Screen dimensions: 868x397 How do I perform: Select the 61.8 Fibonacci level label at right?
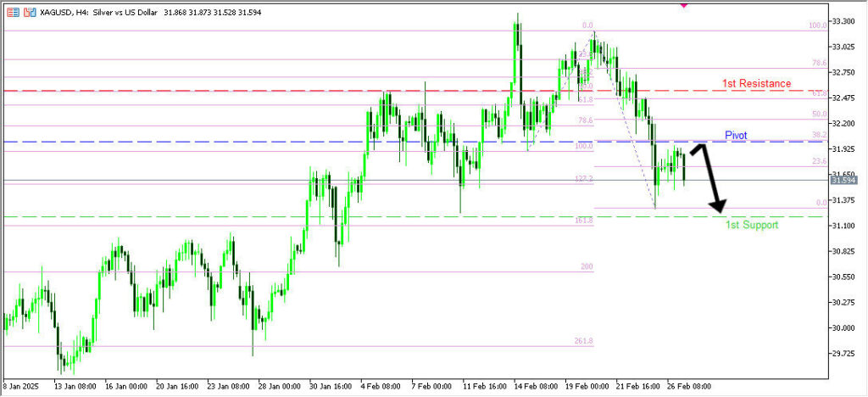(819, 94)
